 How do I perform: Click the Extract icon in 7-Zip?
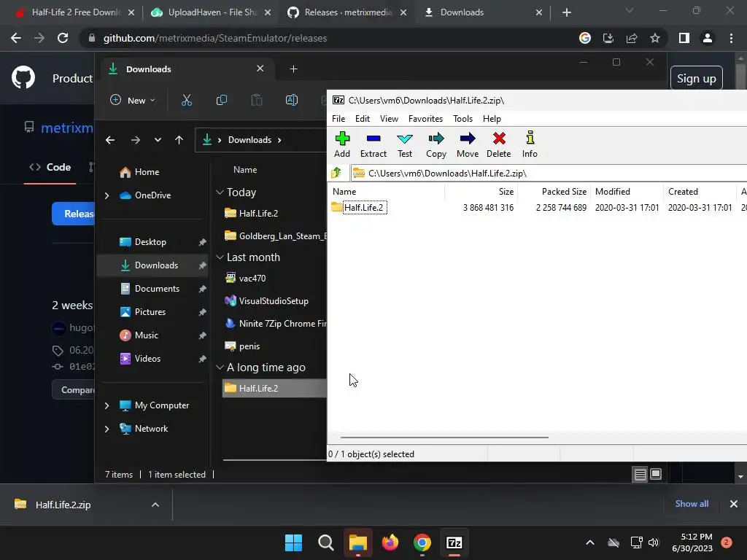(x=373, y=144)
